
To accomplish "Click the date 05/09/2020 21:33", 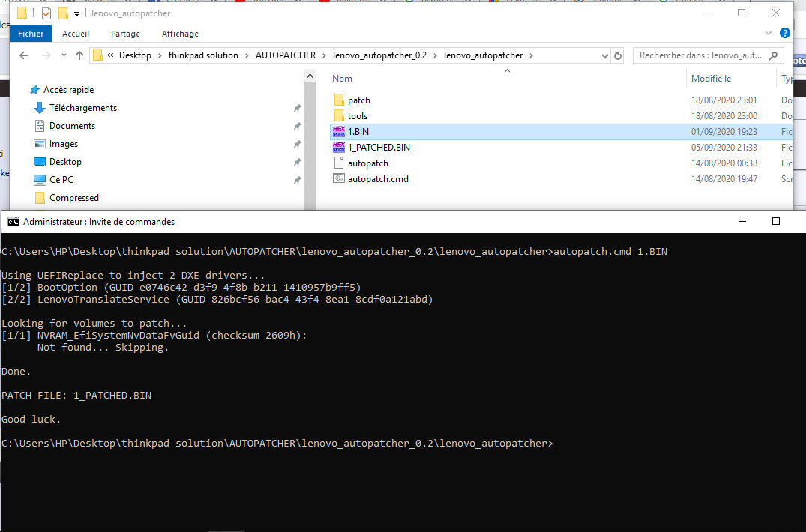I will [724, 148].
